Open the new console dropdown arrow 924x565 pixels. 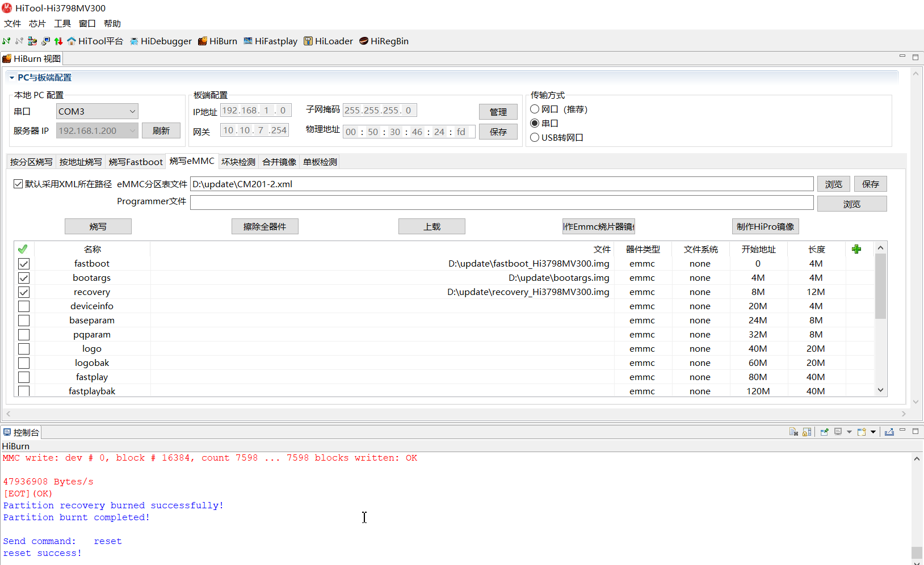873,432
